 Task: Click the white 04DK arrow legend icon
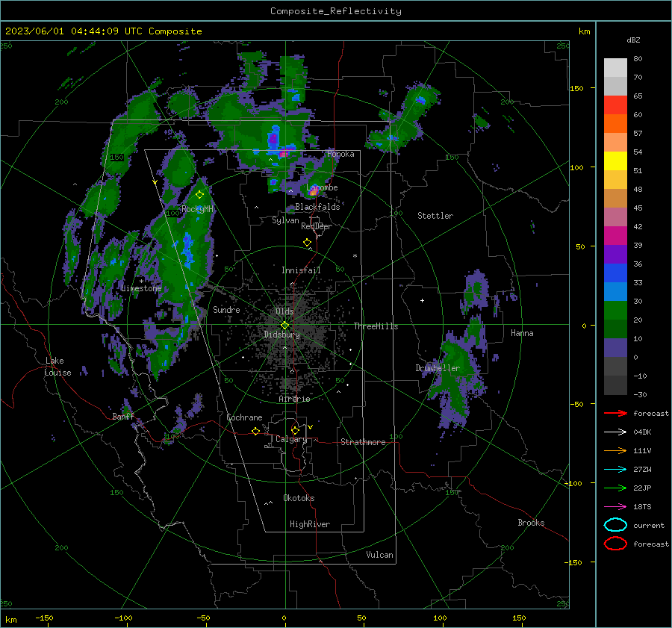click(x=615, y=432)
